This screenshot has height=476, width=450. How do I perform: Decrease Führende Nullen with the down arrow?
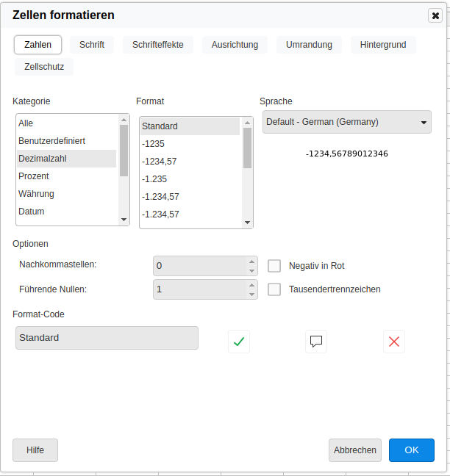(252, 294)
